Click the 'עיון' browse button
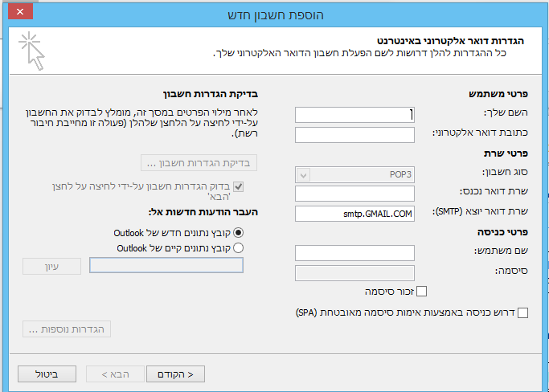This screenshot has width=549, height=392. tap(51, 267)
